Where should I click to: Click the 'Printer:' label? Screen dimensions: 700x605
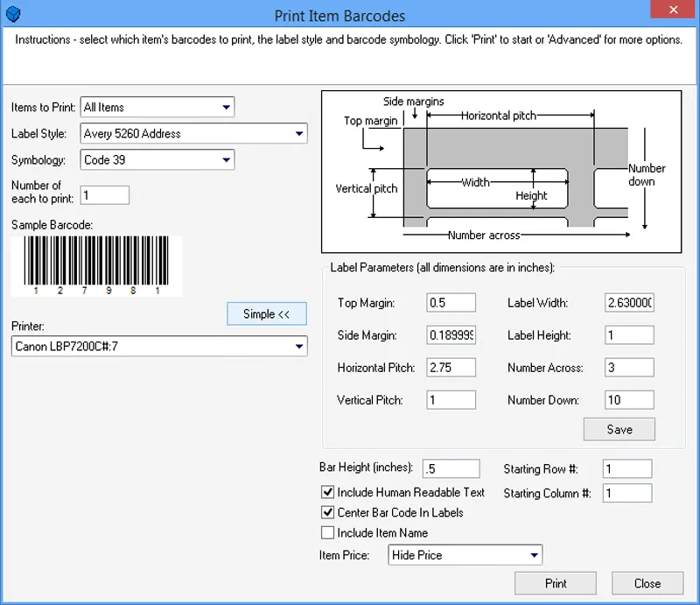pyautogui.click(x=28, y=327)
